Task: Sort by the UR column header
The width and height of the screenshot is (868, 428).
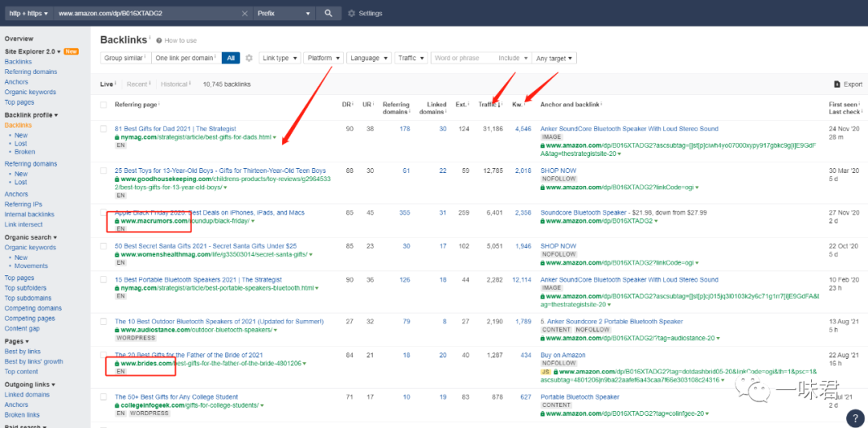Action: pyautogui.click(x=367, y=105)
